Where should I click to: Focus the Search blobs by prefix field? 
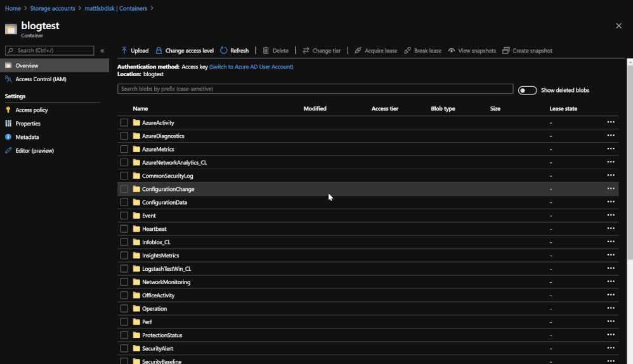click(315, 89)
